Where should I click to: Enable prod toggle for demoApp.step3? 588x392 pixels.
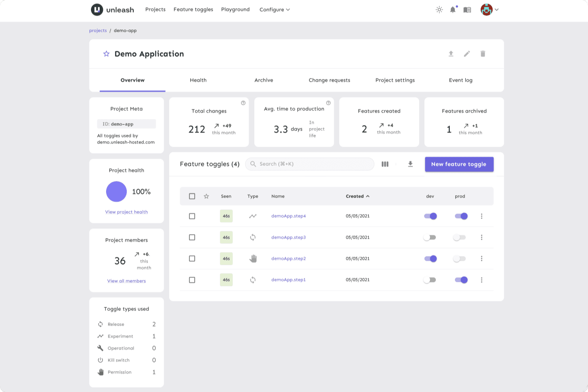click(x=460, y=237)
